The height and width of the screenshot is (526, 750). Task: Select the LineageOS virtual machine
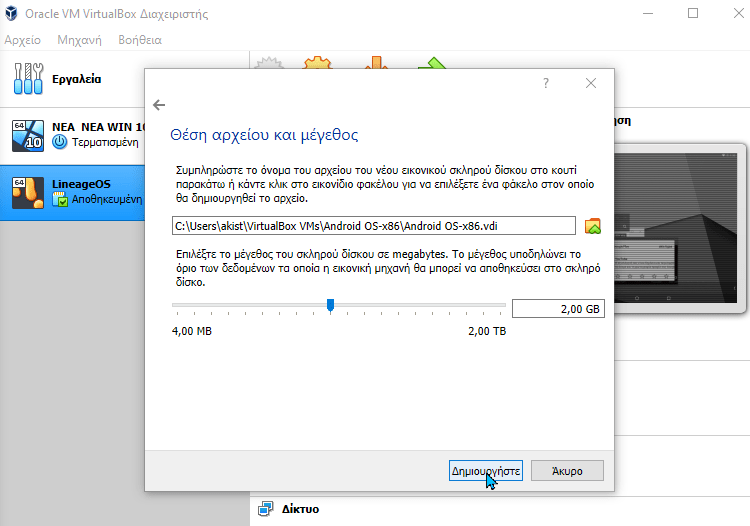tap(73, 193)
